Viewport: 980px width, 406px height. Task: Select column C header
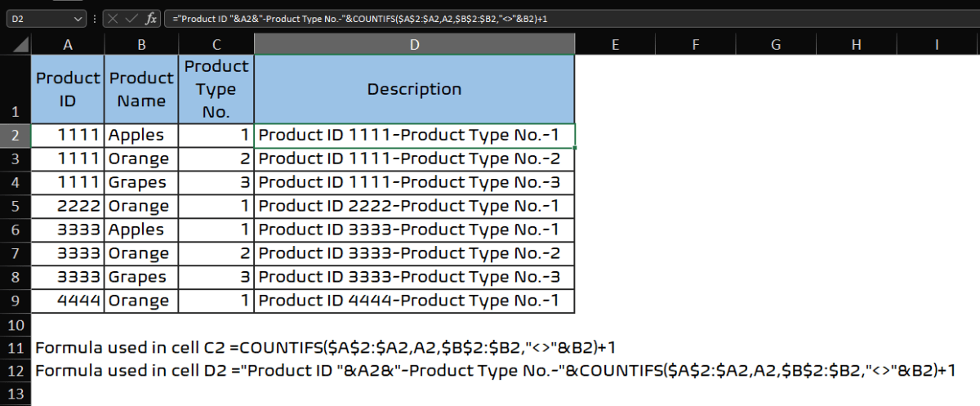click(x=216, y=44)
